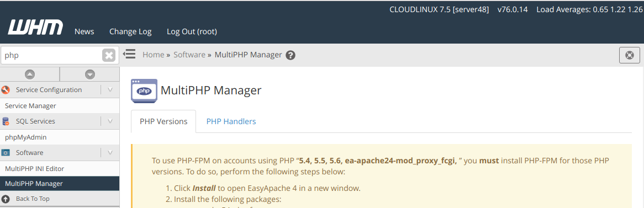Select the PHP Versions tab
Image resolution: width=644 pixels, height=208 pixels.
coord(163,121)
